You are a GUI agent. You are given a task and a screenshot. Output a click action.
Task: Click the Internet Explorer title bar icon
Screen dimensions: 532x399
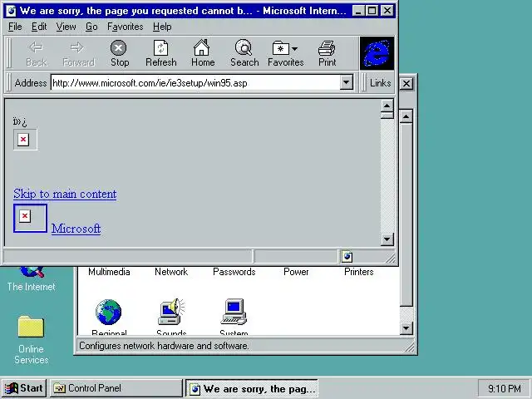11,11
